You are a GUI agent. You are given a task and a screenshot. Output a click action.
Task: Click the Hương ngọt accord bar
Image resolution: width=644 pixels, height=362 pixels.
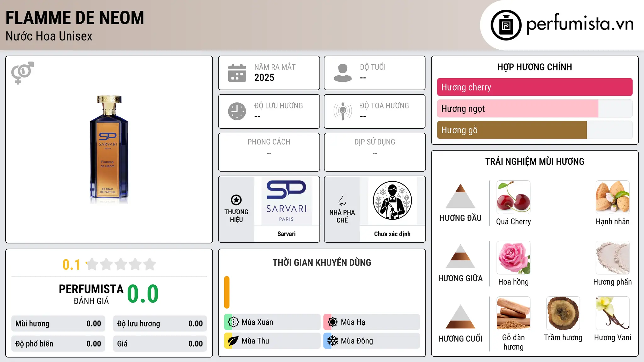(535, 108)
